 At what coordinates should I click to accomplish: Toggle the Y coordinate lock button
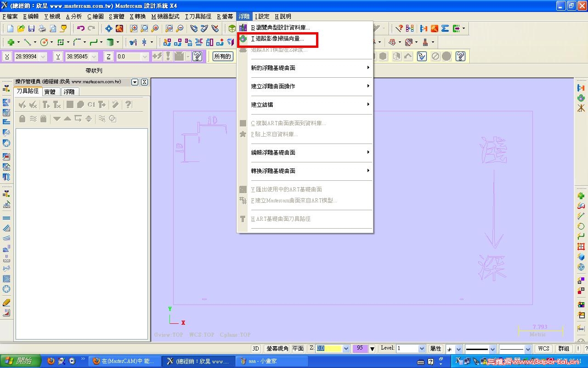point(58,57)
